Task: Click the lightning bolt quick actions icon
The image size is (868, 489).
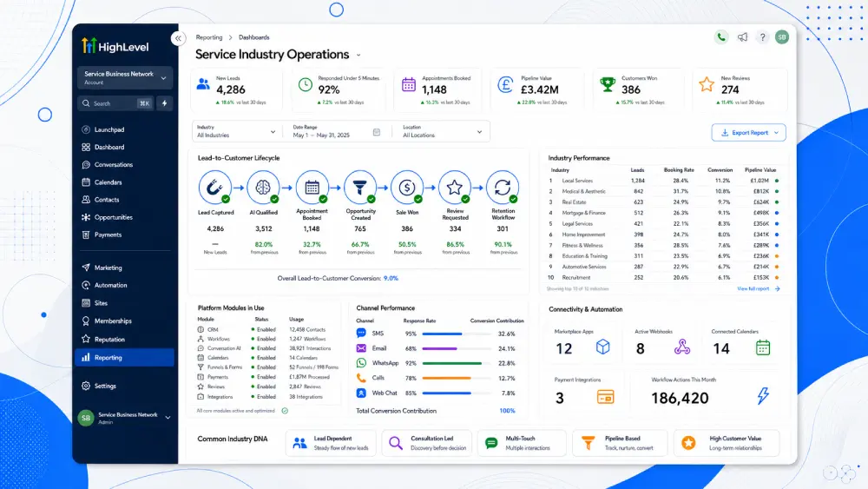Action: point(164,103)
